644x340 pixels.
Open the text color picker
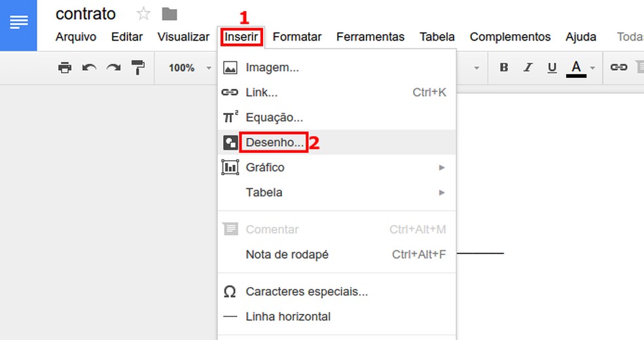[x=577, y=67]
